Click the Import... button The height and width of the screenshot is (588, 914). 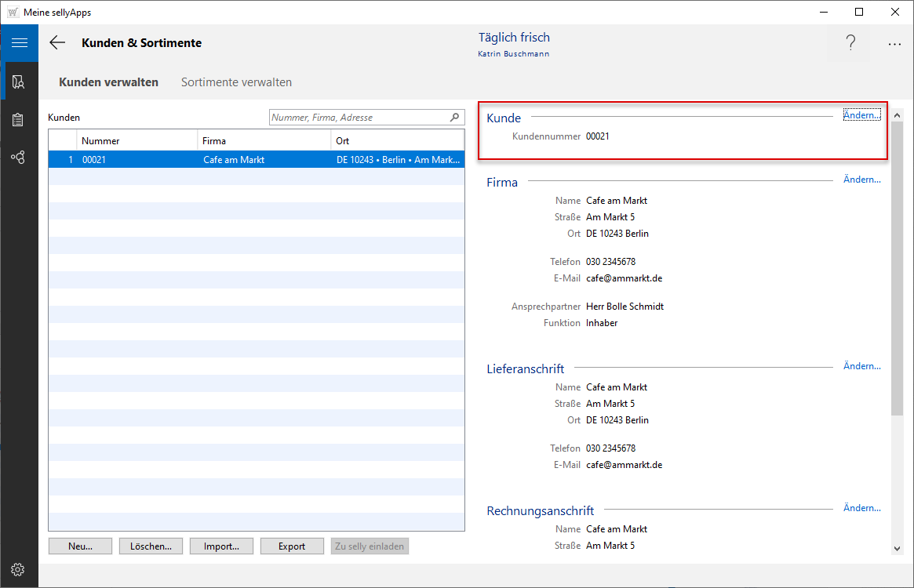(x=221, y=546)
